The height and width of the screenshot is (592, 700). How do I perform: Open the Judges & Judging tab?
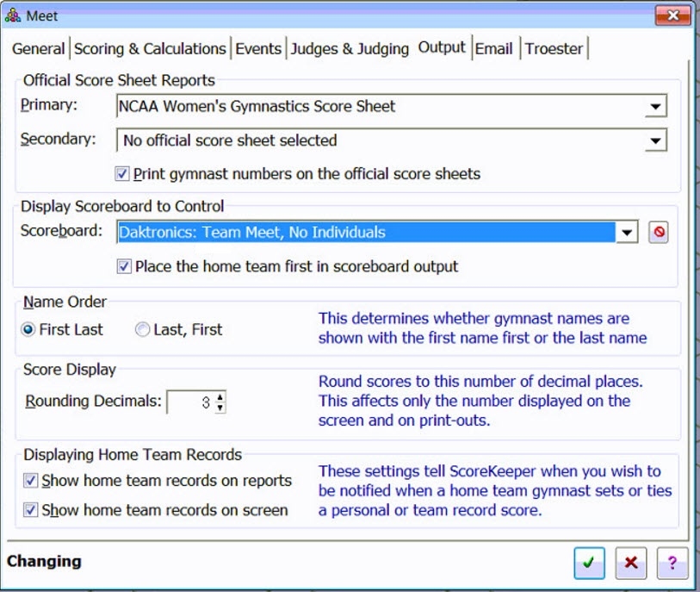point(350,49)
